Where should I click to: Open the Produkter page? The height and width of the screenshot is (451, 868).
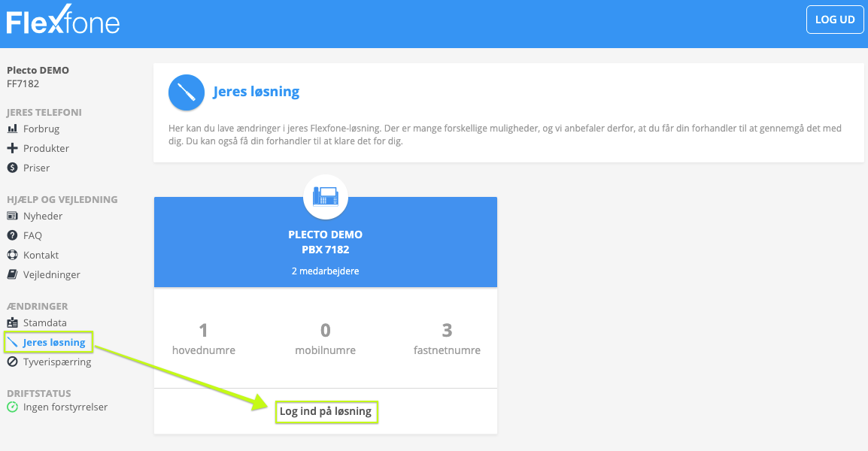tap(46, 148)
